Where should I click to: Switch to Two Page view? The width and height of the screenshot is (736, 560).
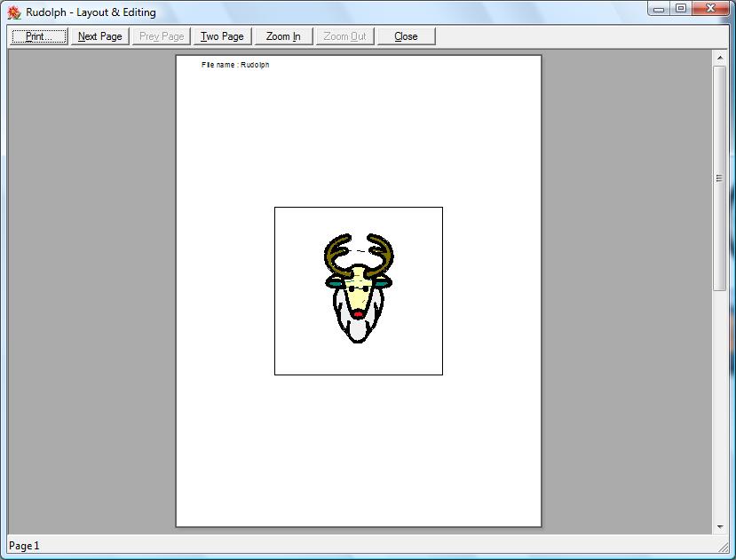(x=222, y=36)
